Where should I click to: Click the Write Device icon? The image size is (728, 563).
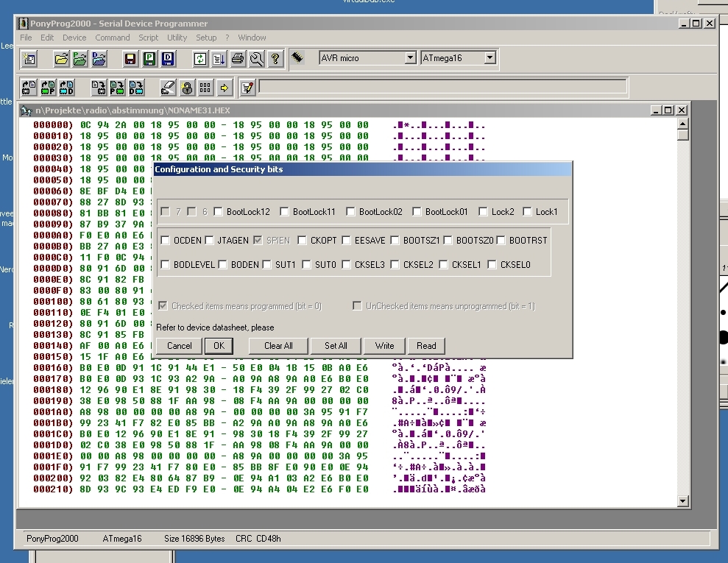pyautogui.click(x=99, y=88)
